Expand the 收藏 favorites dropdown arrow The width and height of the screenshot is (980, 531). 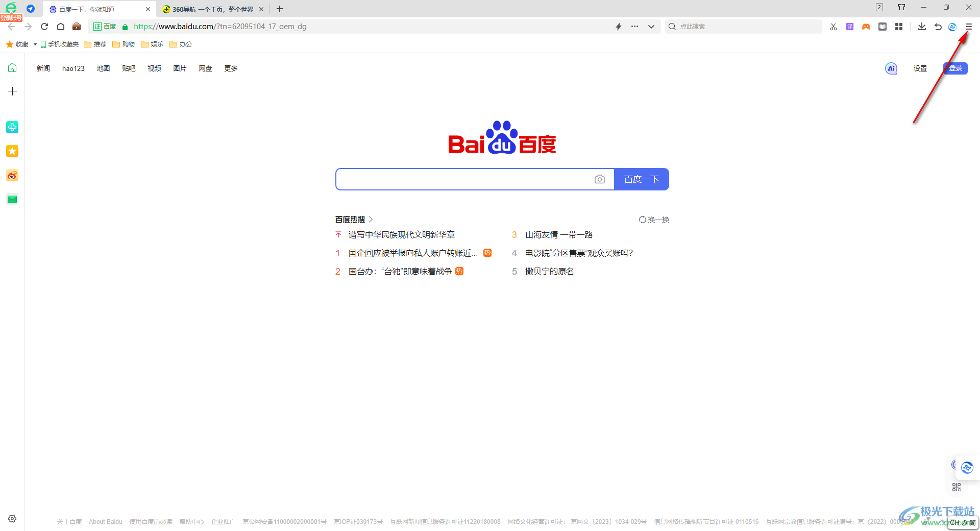35,44
